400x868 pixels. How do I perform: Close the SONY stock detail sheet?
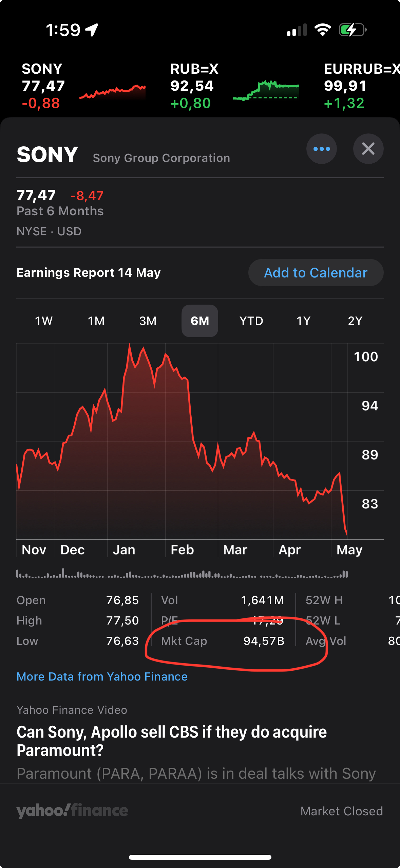(368, 149)
